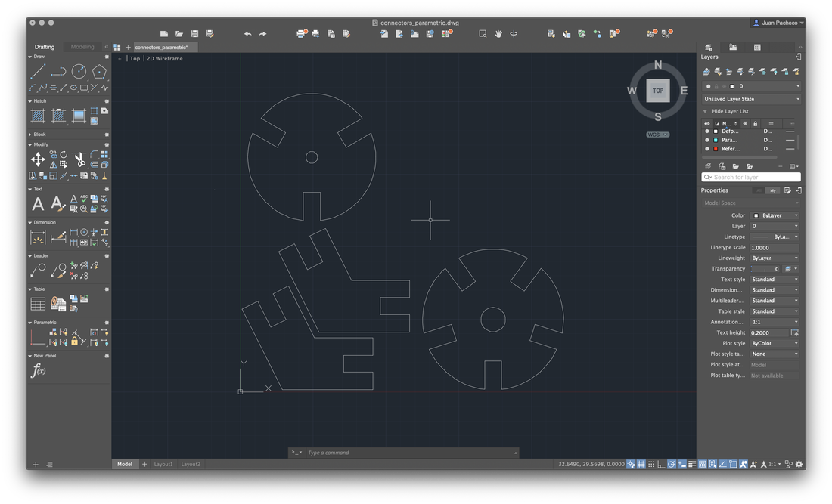Toggle lineweight display in status bar
The width and height of the screenshot is (832, 504).
point(692,464)
